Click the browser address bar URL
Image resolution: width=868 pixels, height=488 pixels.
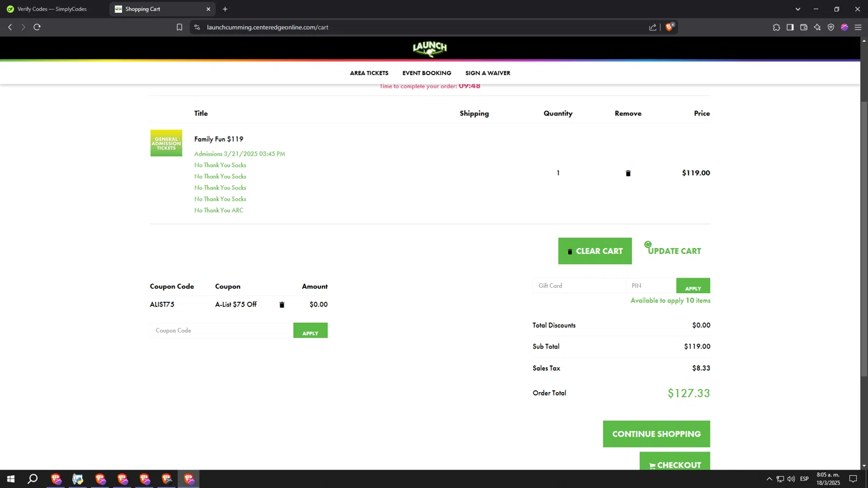click(x=267, y=27)
